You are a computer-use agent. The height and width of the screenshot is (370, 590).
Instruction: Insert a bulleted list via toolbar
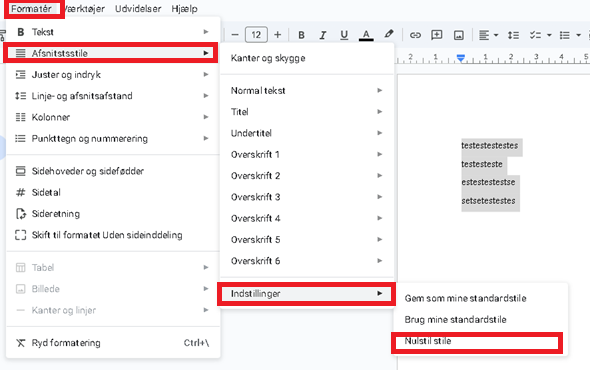click(x=564, y=35)
